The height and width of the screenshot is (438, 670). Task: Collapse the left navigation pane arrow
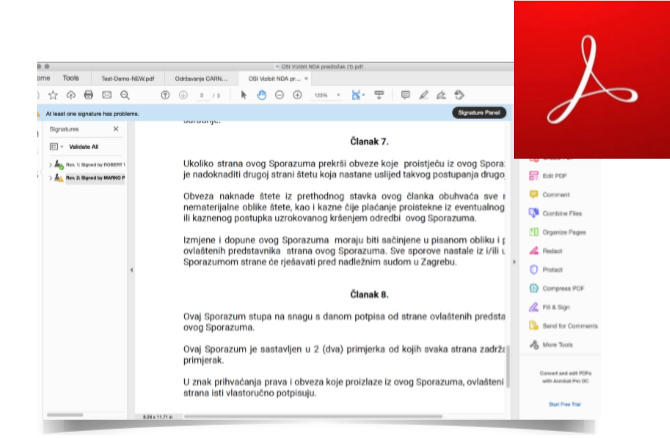click(x=132, y=270)
